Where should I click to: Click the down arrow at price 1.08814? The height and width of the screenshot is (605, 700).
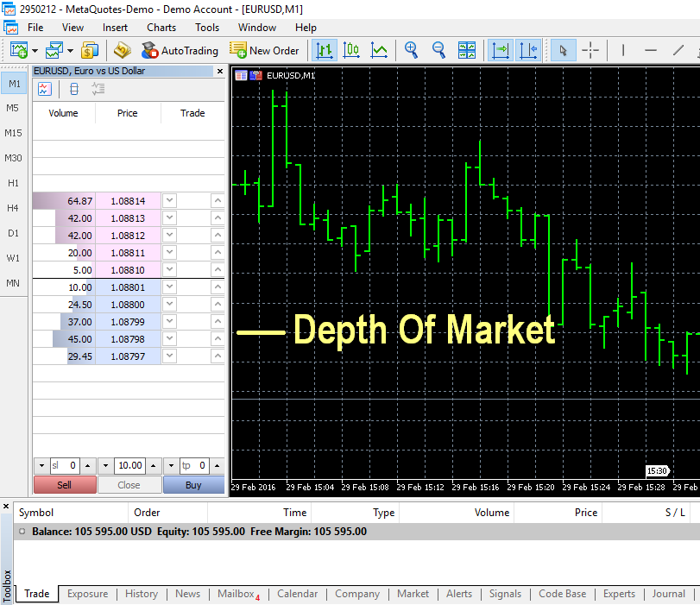(170, 200)
